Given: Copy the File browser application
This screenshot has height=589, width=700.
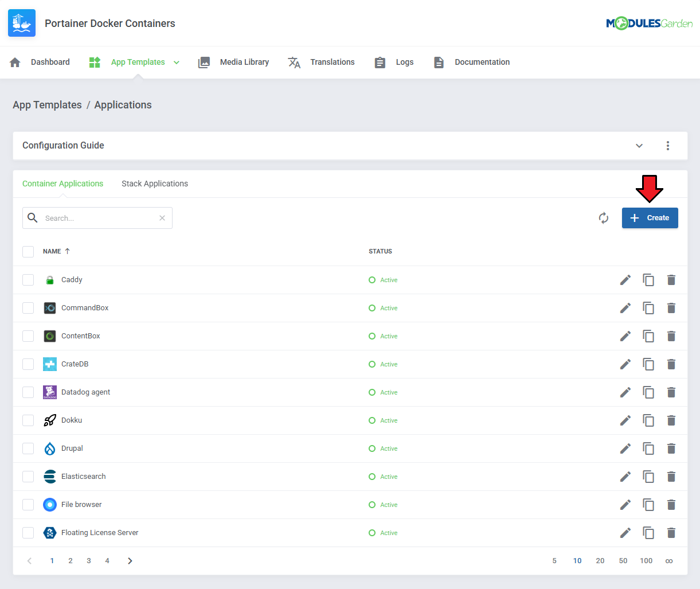Looking at the screenshot, I should point(648,505).
